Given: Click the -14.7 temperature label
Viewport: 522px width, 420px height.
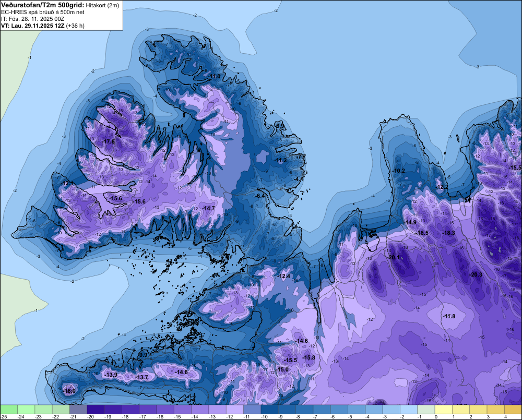Looking at the screenshot, I should point(208,208).
